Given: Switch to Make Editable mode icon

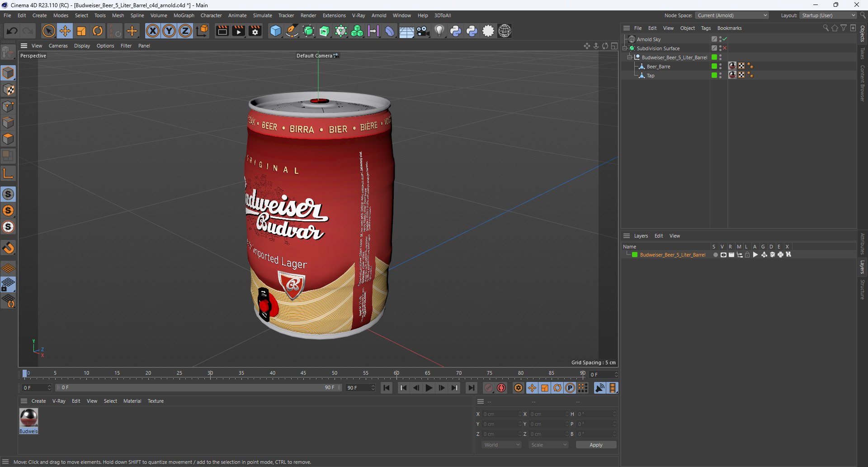Looking at the screenshot, I should coord(8,52).
